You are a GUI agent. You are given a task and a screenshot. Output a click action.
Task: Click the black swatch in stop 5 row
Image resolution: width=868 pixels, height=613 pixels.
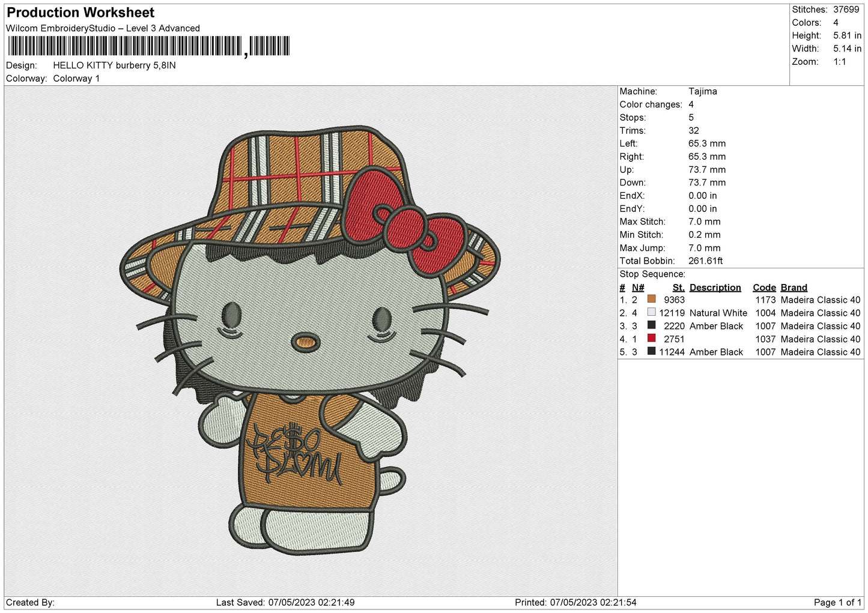(x=651, y=351)
